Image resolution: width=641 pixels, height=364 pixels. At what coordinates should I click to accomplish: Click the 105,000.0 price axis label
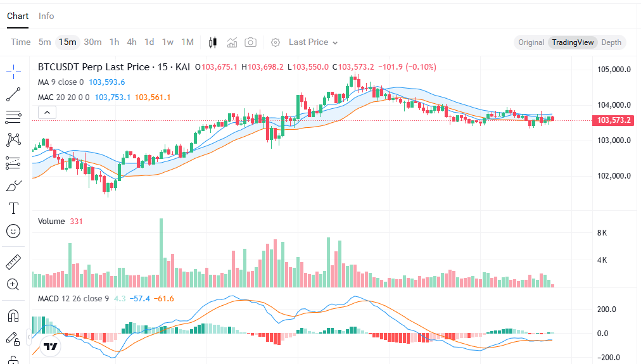(614, 70)
